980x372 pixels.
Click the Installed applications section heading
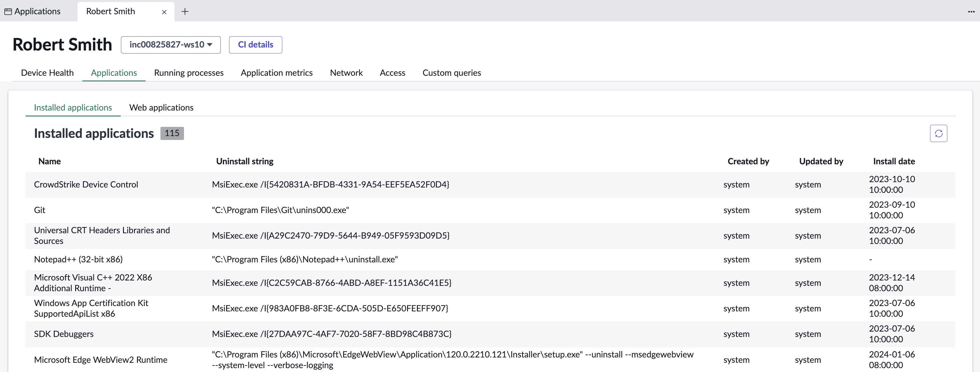94,133
